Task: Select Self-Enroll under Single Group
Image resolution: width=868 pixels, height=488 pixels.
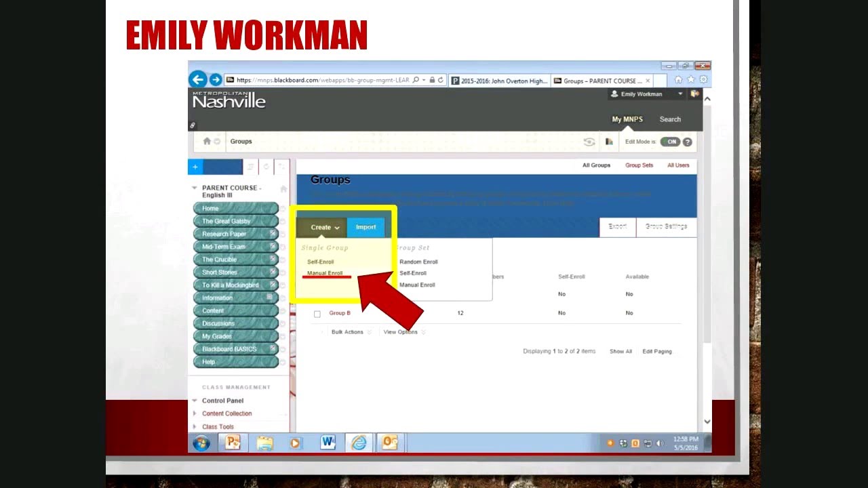Action: click(321, 262)
